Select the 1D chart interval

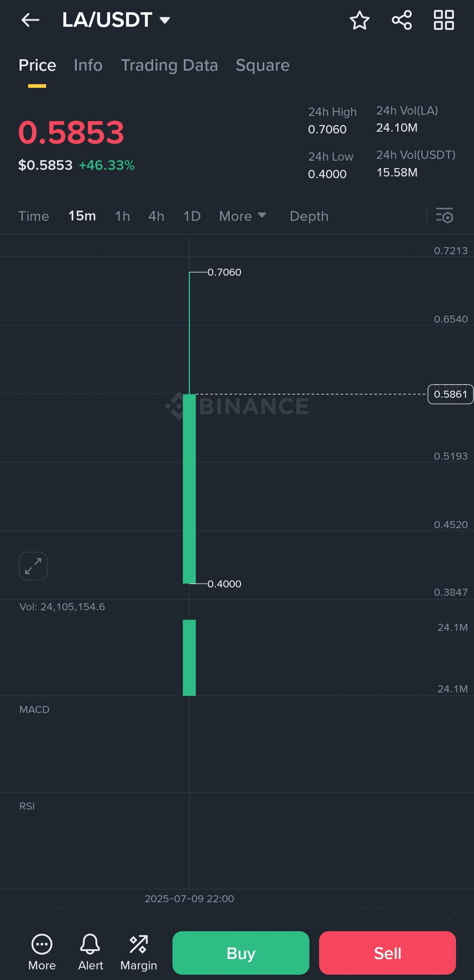click(x=192, y=216)
